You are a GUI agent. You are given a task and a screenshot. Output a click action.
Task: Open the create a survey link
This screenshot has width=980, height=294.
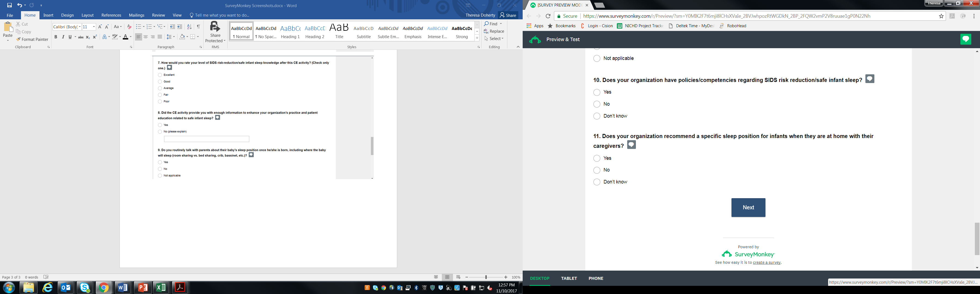point(767,263)
